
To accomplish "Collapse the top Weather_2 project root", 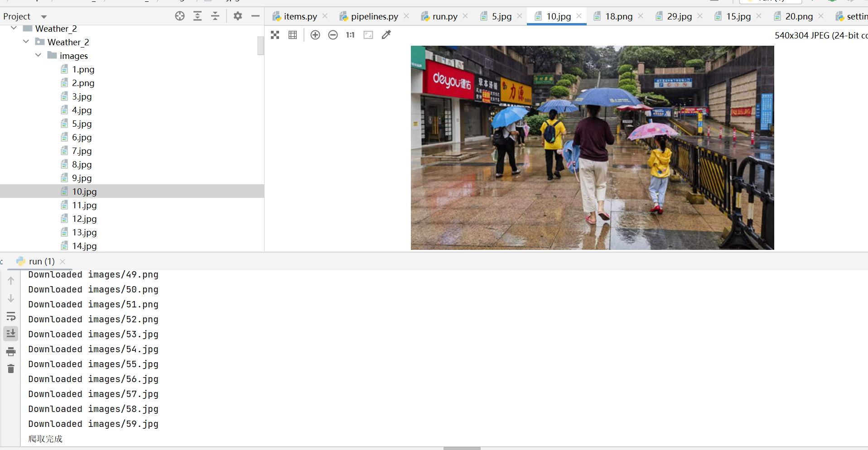I will (x=14, y=29).
